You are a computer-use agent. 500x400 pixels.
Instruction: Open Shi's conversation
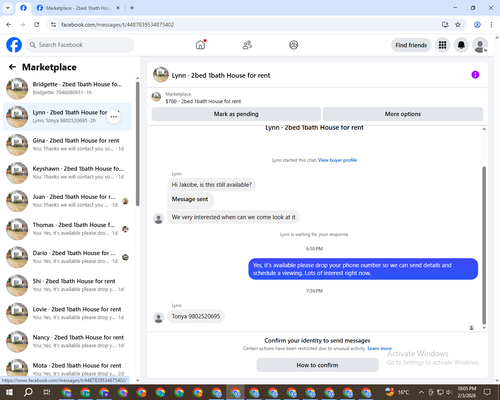point(67,285)
